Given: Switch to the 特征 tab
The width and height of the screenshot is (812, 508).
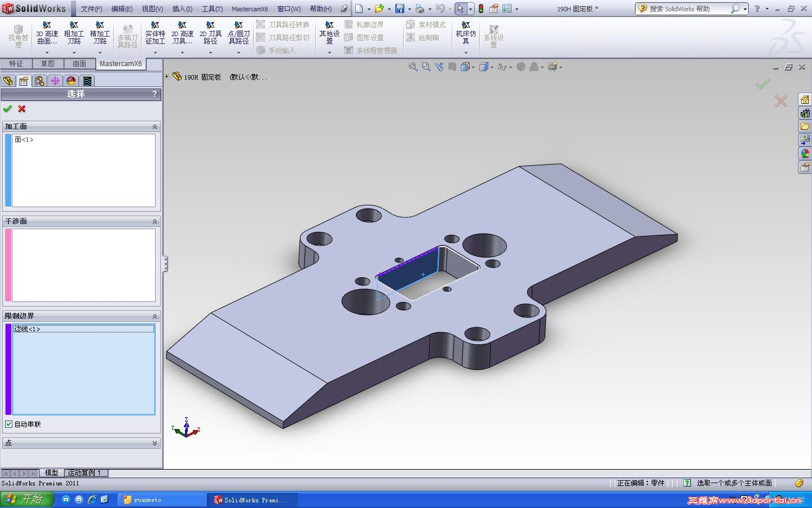Looking at the screenshot, I should point(16,64).
